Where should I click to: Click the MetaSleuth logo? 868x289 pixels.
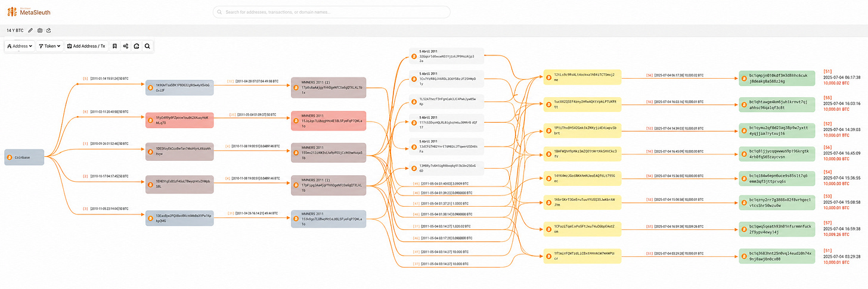tap(29, 11)
